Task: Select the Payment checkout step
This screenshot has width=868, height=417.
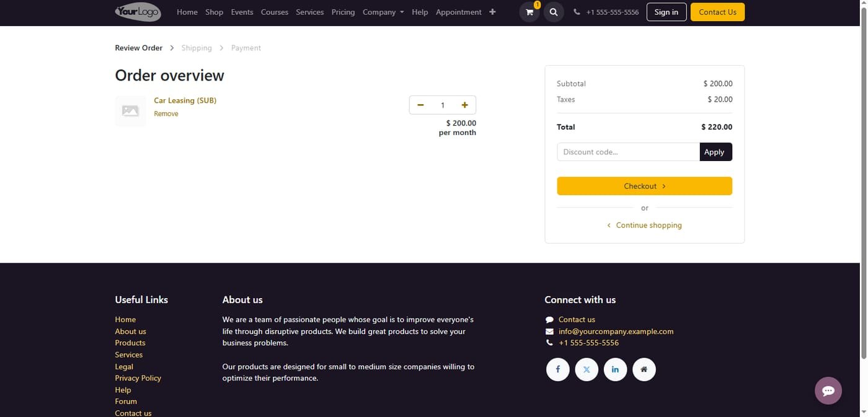Action: [x=246, y=48]
